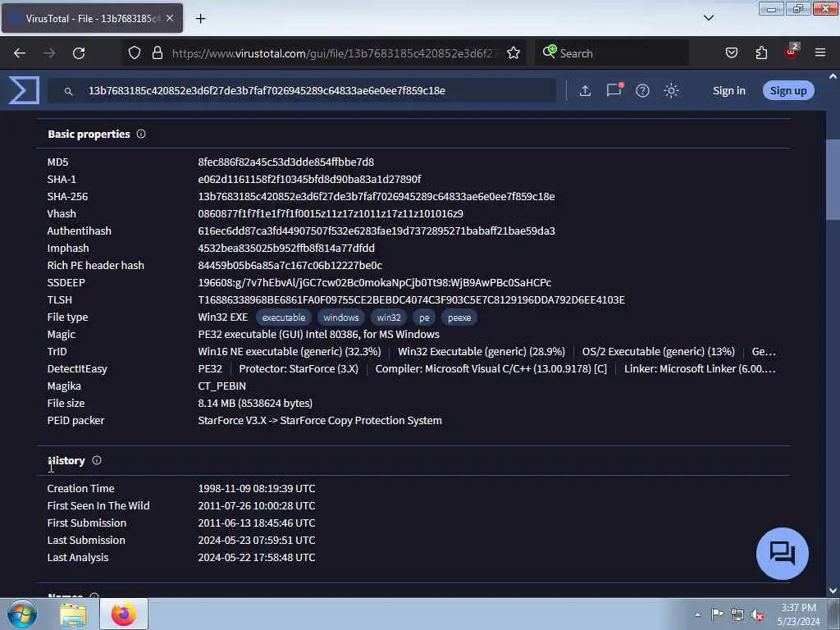This screenshot has height=630, width=840.
Task: Open the help question mark icon
Action: [x=642, y=90]
